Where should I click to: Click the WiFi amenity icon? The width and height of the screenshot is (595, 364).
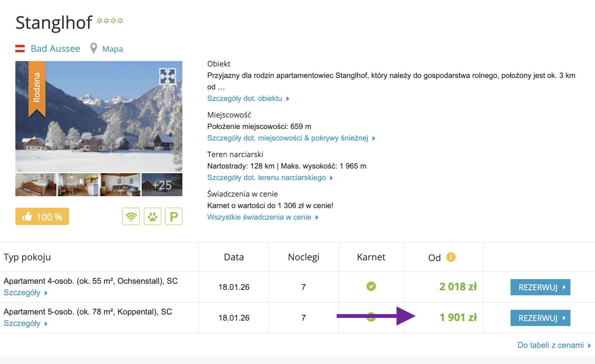[x=131, y=217]
